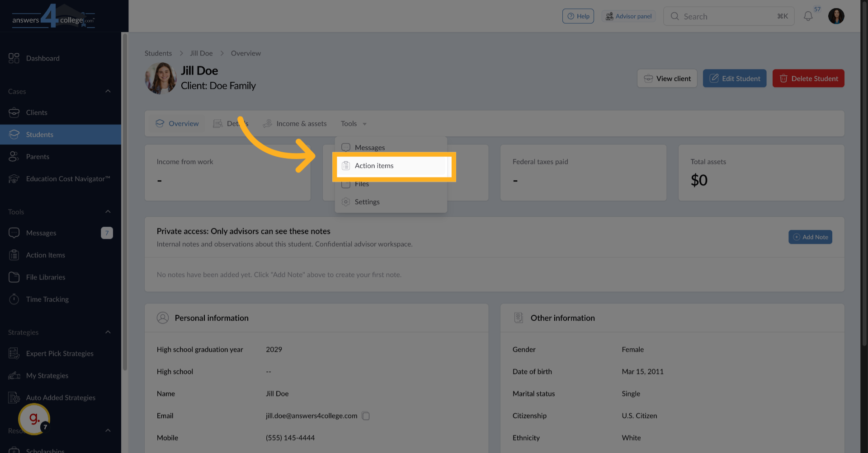Screen dimensions: 868x453
Task: Copy Jill Doe's email using the copy icon
Action: pyautogui.click(x=366, y=416)
